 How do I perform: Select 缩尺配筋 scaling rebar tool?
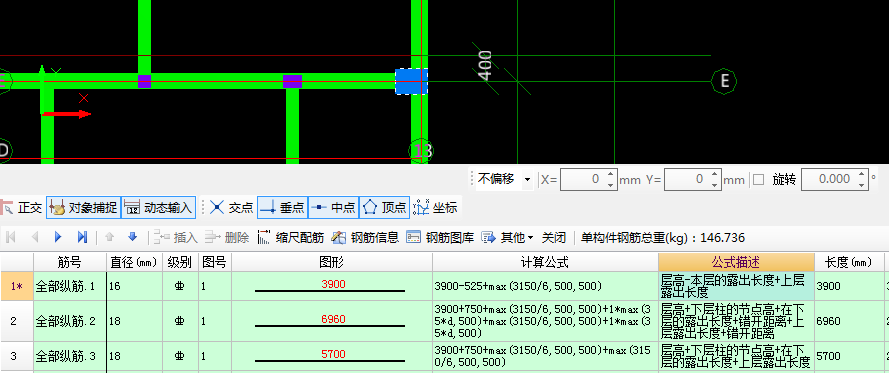(x=290, y=238)
